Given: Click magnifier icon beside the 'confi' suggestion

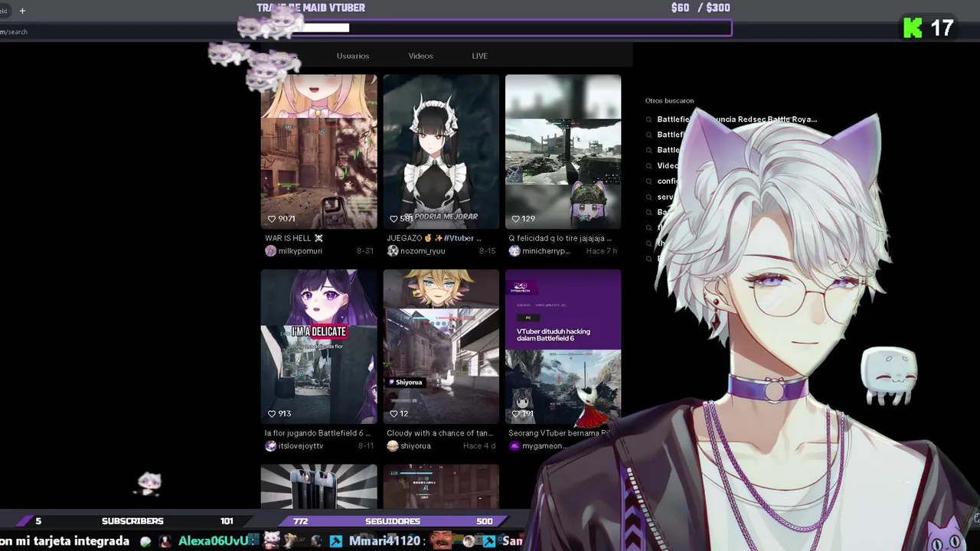Looking at the screenshot, I should [x=648, y=181].
